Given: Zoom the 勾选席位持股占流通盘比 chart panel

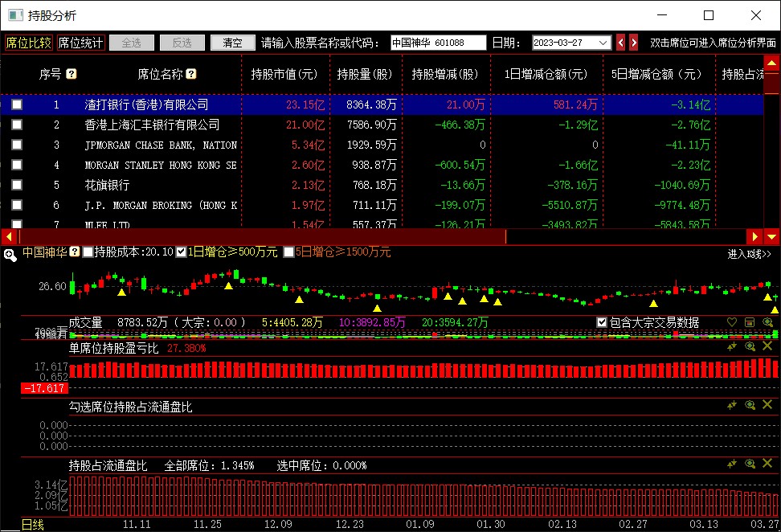Looking at the screenshot, I should [x=749, y=406].
